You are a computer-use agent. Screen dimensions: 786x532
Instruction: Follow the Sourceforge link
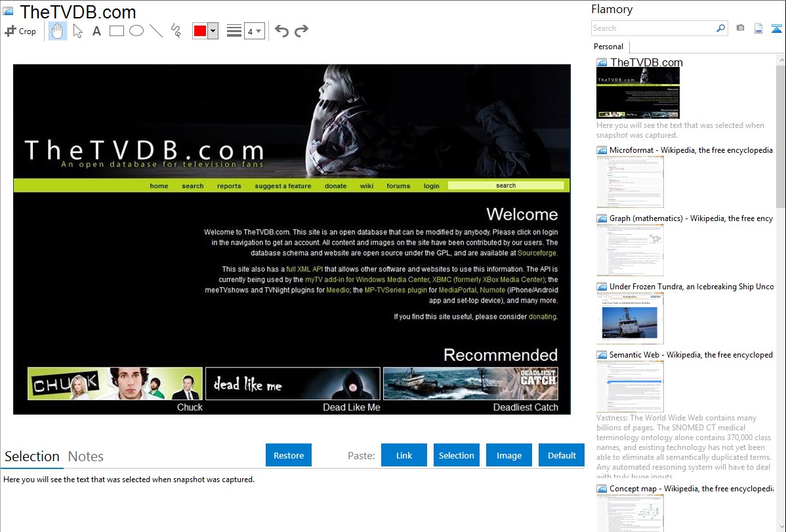click(x=537, y=253)
